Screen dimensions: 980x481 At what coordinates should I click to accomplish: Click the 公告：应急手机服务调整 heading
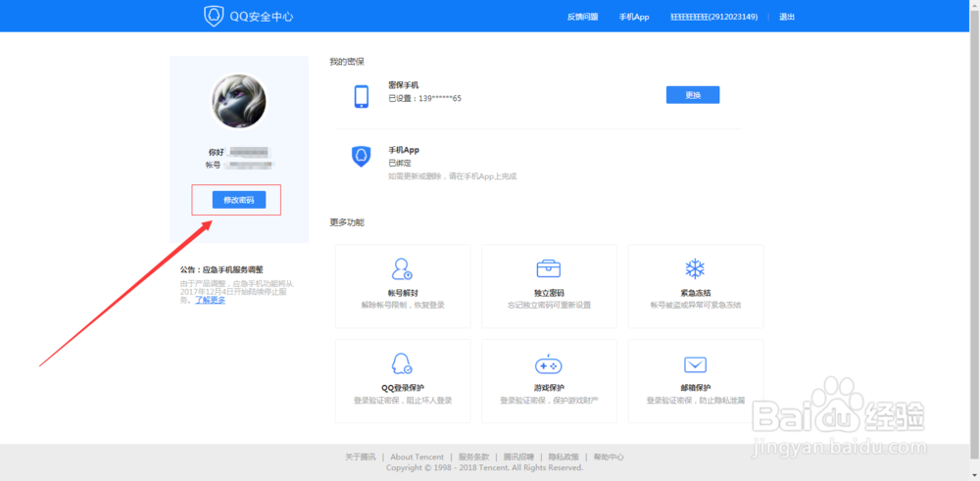221,269
